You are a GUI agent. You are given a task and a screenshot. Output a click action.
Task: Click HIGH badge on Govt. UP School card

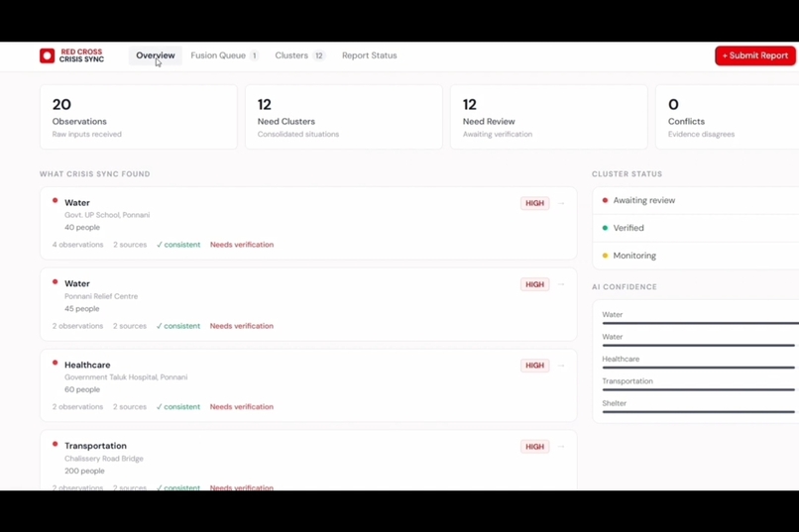[534, 203]
